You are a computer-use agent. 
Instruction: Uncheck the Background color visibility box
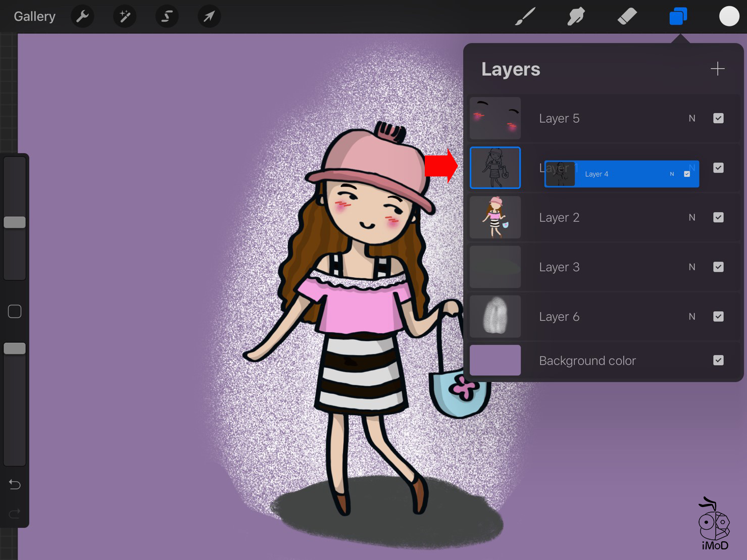[x=718, y=360]
